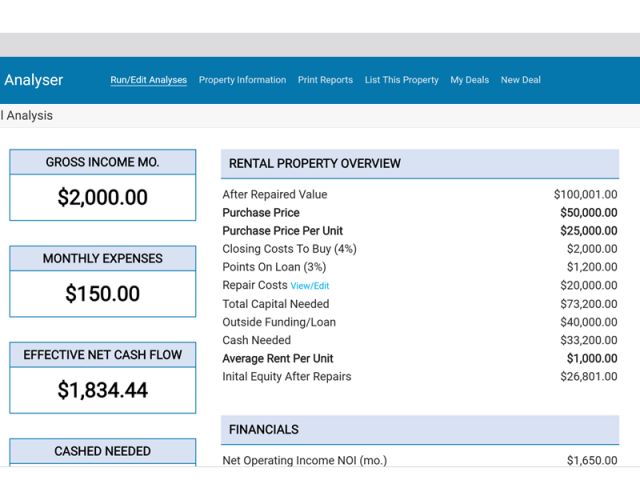The width and height of the screenshot is (640, 480).
Task: Click the Analyser logo text
Action: [x=33, y=80]
